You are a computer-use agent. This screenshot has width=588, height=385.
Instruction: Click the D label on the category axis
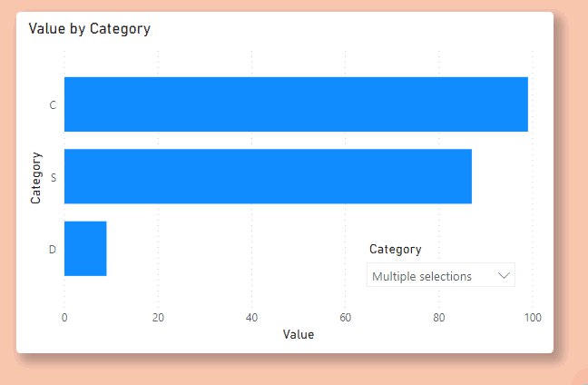click(53, 249)
